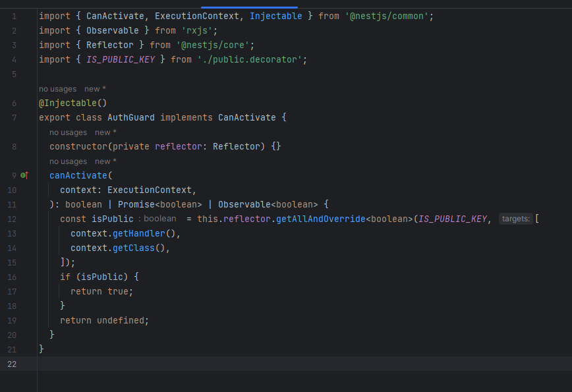572x392 pixels.
Task: Click 'this' keyword on line 12
Action: click(208, 219)
